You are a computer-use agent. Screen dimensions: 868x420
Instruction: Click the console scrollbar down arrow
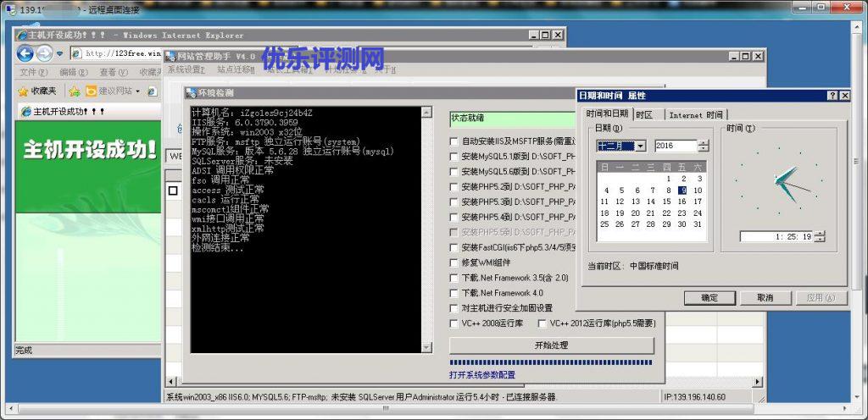click(427, 347)
